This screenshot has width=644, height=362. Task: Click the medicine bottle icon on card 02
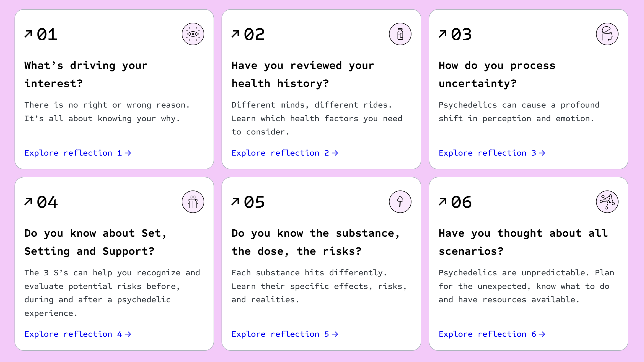tap(400, 34)
